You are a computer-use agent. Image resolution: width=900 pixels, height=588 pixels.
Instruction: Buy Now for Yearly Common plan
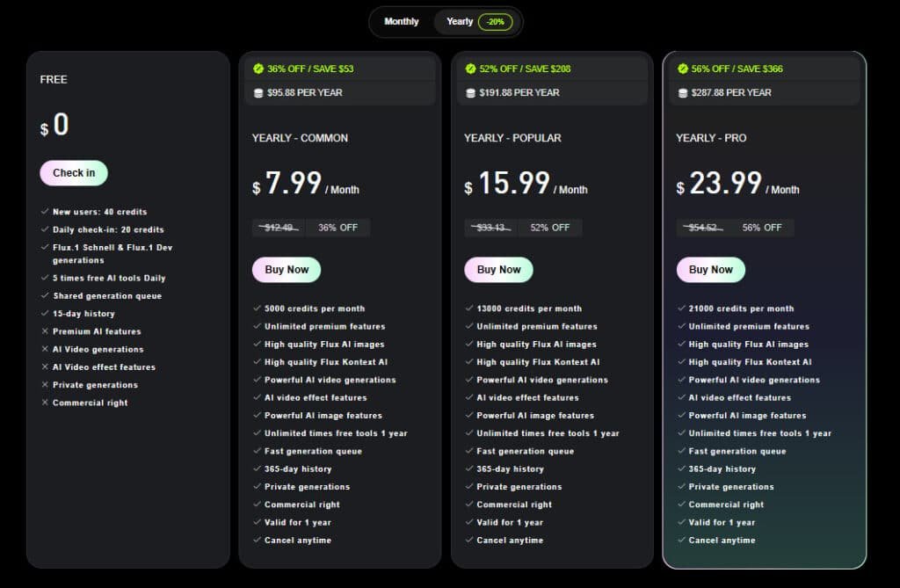pos(287,270)
